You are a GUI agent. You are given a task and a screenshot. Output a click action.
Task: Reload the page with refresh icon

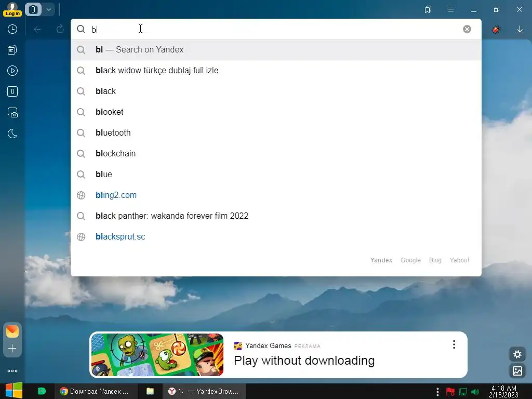coord(60,29)
